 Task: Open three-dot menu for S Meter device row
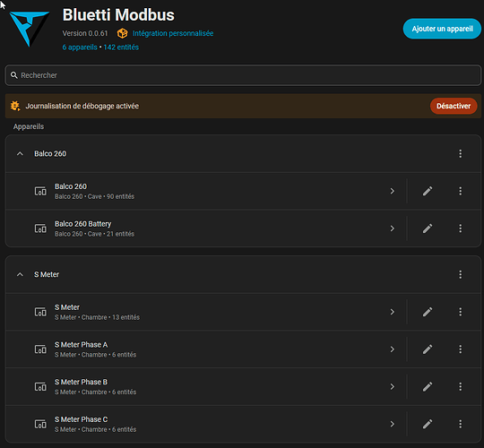coord(460,312)
